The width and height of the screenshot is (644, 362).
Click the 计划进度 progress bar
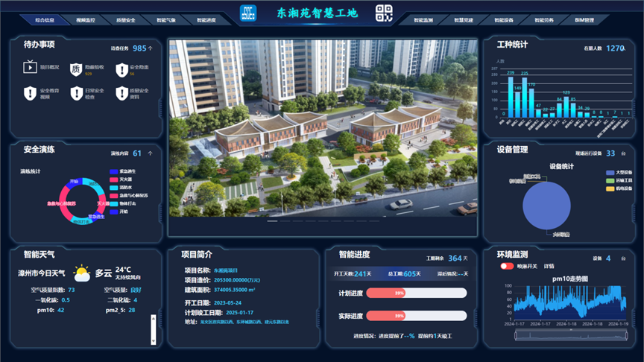pos(417,293)
